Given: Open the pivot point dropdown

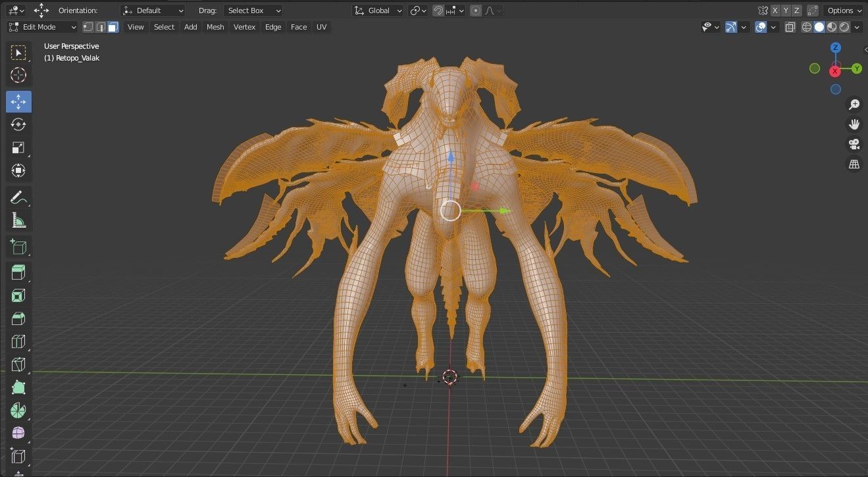Looking at the screenshot, I should pos(419,11).
